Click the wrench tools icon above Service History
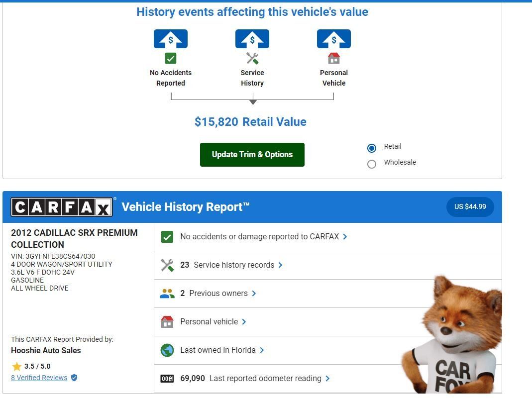This screenshot has height=402, width=532. pyautogui.click(x=252, y=58)
